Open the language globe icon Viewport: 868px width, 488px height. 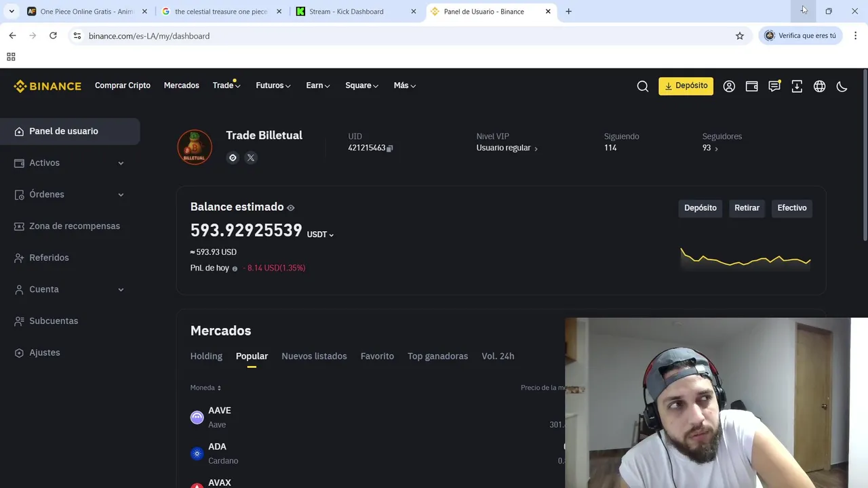(819, 86)
